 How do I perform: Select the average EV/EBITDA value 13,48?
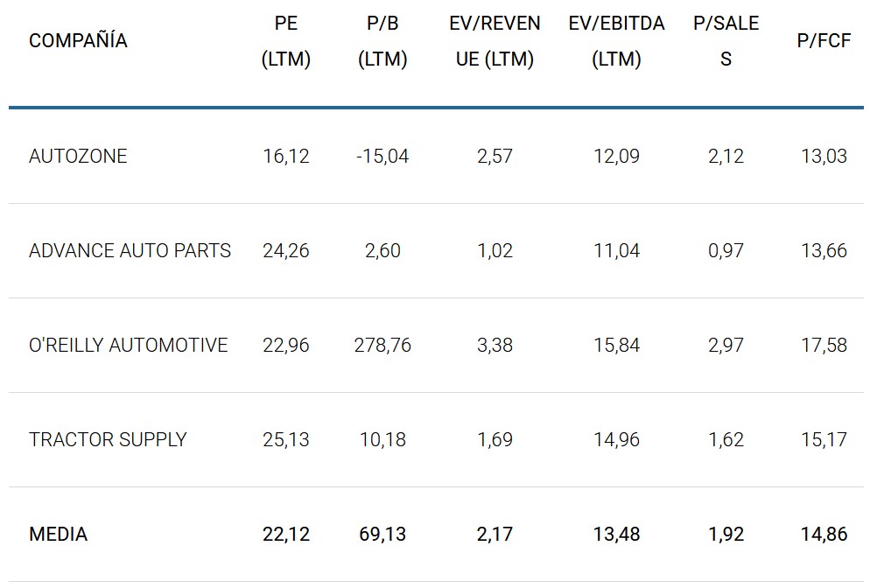[x=616, y=534]
